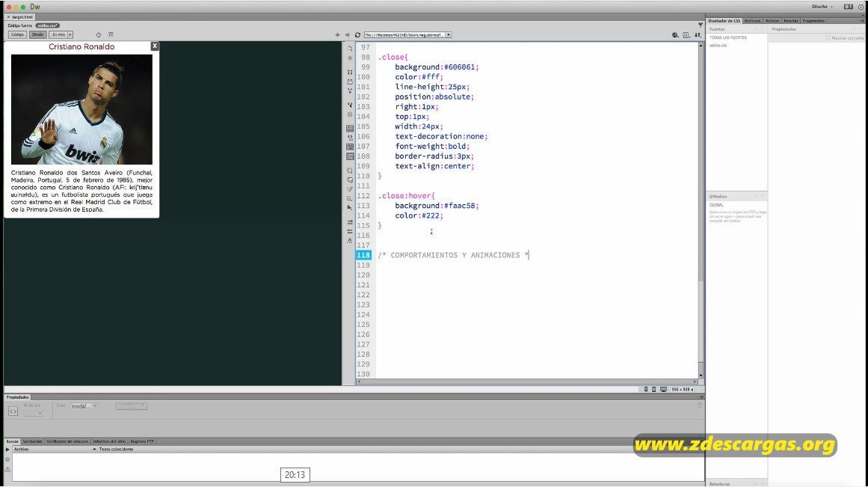The height and width of the screenshot is (487, 868).
Task: Click the tablet size icon in status bar
Action: click(653, 390)
